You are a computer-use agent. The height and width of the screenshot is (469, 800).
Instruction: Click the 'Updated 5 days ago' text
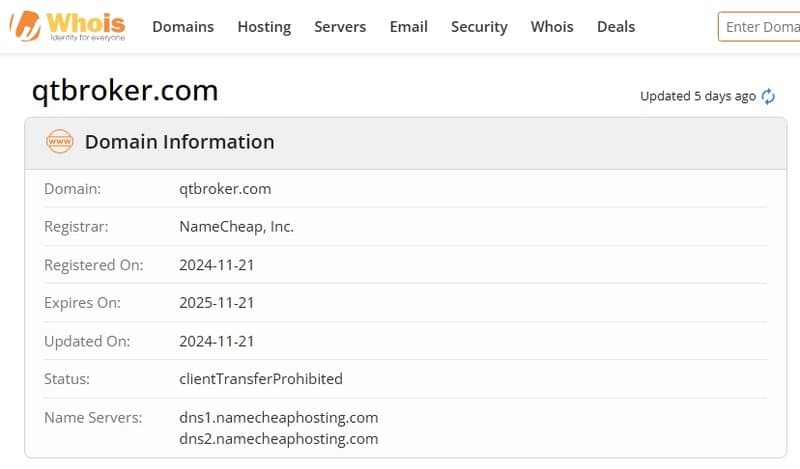click(x=698, y=96)
